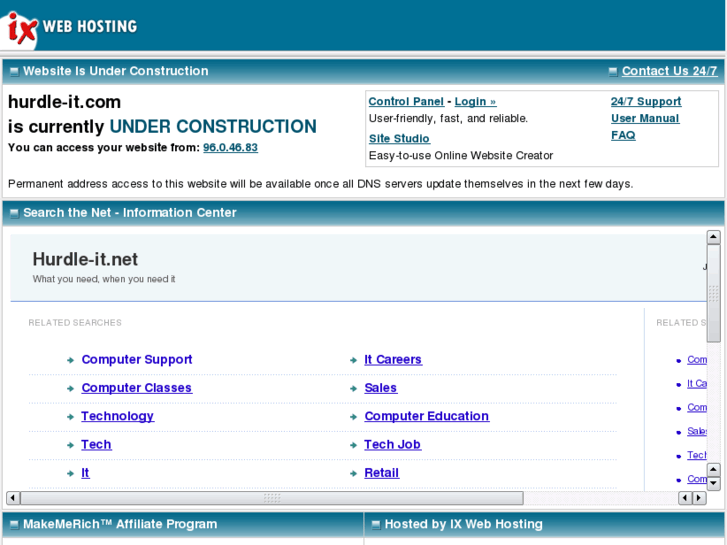This screenshot has width=727, height=545.
Task: Click horizontal scrollbar left arrow at far left
Action: (x=13, y=498)
